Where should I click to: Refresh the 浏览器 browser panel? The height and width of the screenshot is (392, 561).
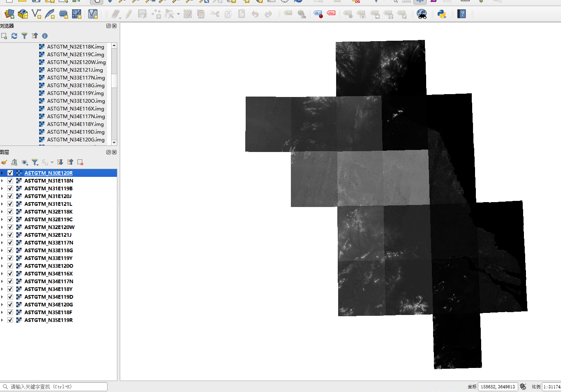click(14, 35)
